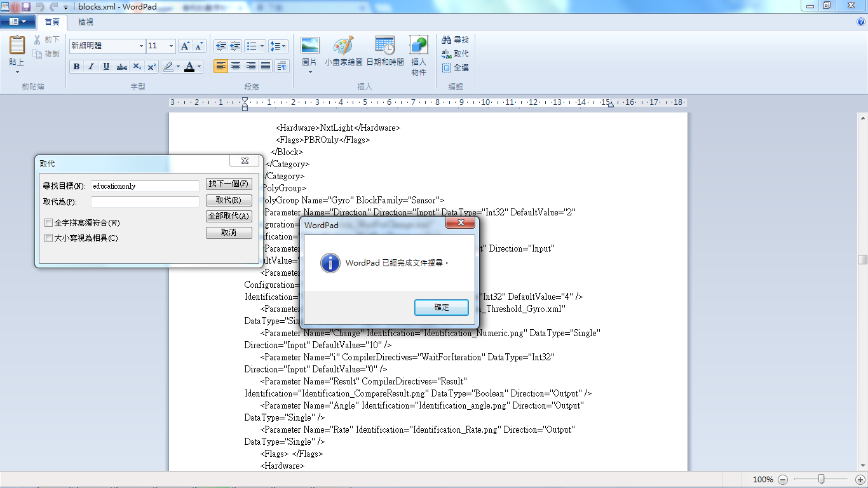Click the Replace (取代(R)) dialog button
Image resolution: width=868 pixels, height=488 pixels.
point(229,200)
